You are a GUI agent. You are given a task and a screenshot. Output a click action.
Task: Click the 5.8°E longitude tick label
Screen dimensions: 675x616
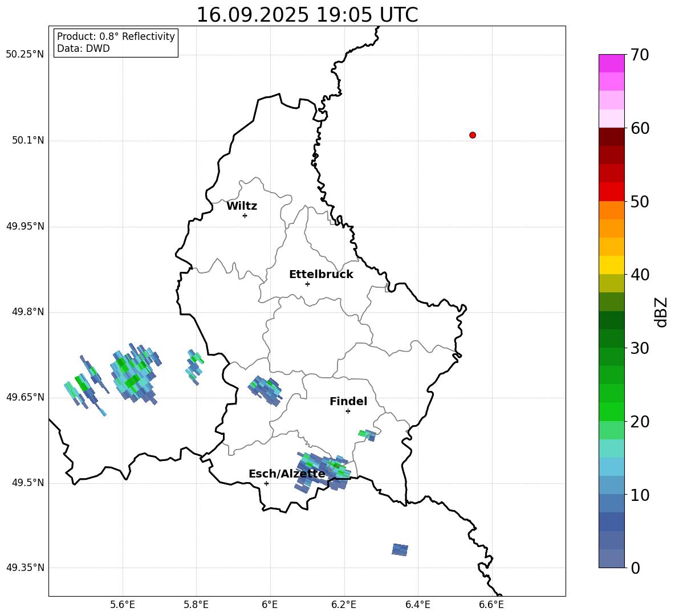pyautogui.click(x=196, y=605)
